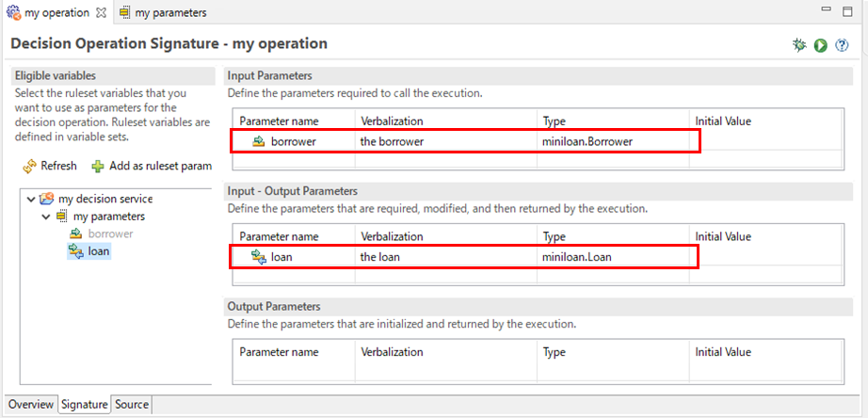Image resolution: width=868 pixels, height=418 pixels.
Task: Click the Refresh icon in Eligible variables
Action: pos(29,166)
